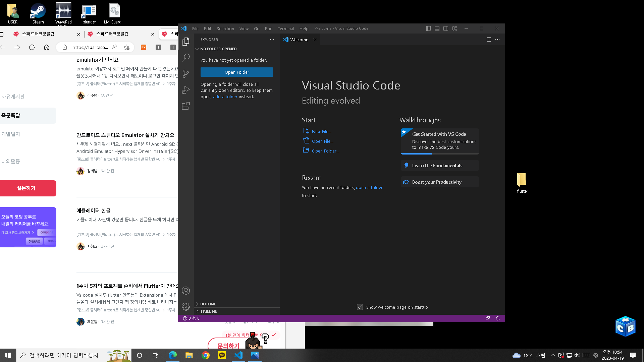Open Task View from the taskbar
The image size is (644, 362).
[156, 355]
